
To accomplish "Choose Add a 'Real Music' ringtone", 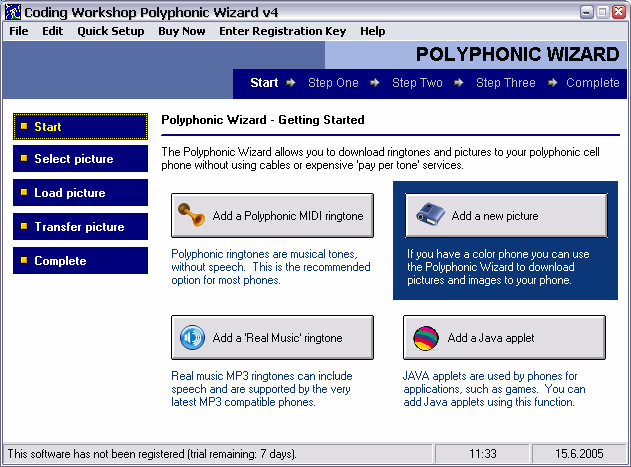I will [272, 337].
